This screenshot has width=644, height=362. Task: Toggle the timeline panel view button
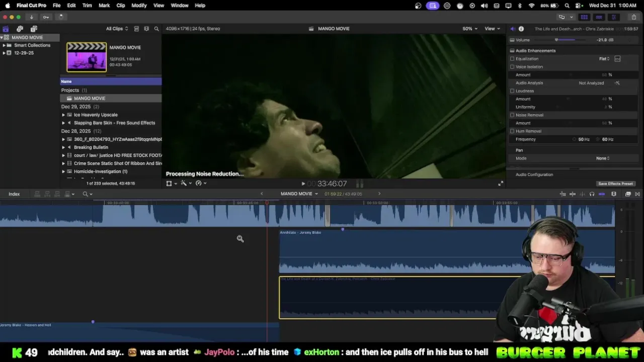tap(599, 17)
